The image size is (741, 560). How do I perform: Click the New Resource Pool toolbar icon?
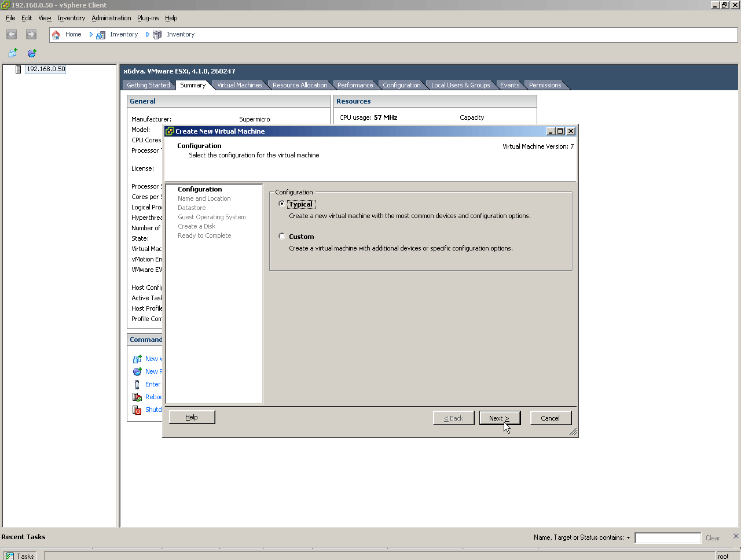click(32, 53)
